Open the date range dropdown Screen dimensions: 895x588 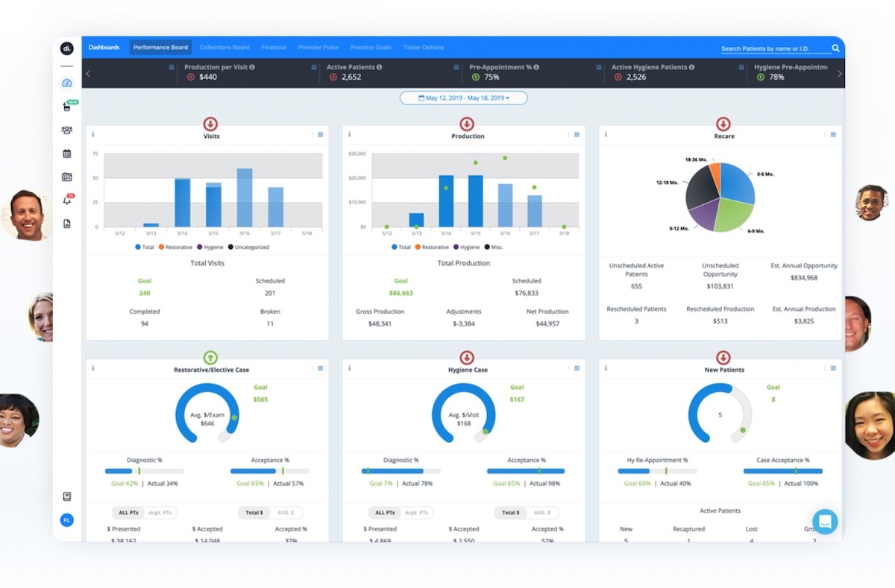463,98
